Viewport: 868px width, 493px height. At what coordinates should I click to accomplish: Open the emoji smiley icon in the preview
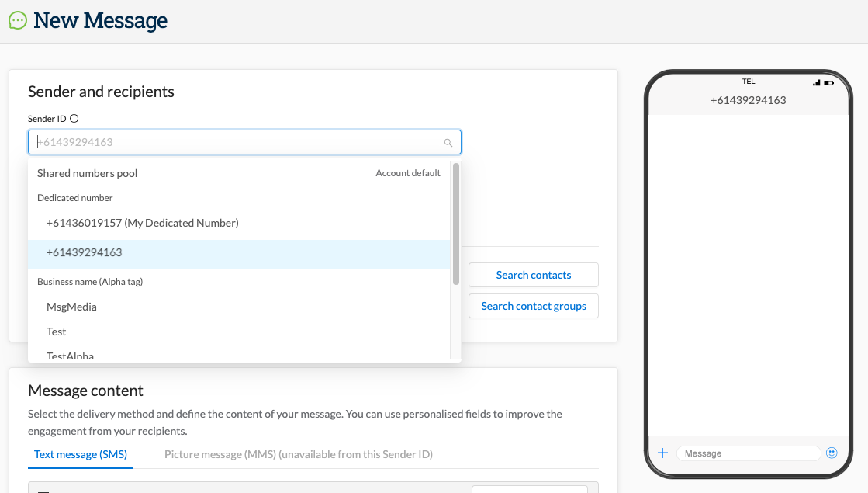[x=832, y=453]
